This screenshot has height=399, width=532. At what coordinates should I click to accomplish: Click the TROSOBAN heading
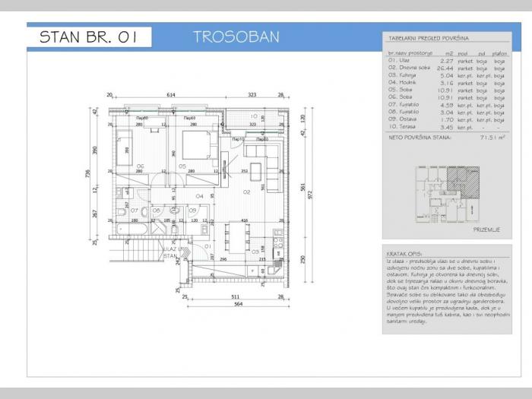[x=236, y=37]
